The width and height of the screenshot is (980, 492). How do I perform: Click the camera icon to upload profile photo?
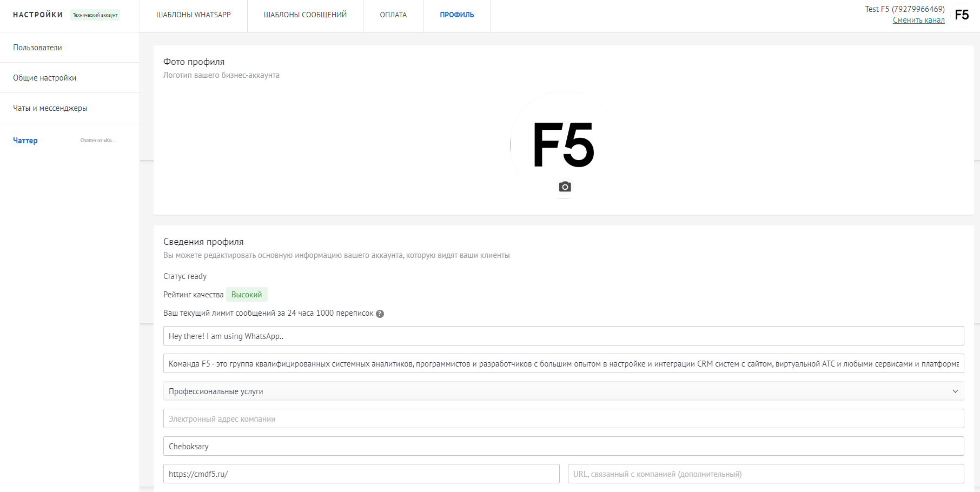tap(565, 187)
